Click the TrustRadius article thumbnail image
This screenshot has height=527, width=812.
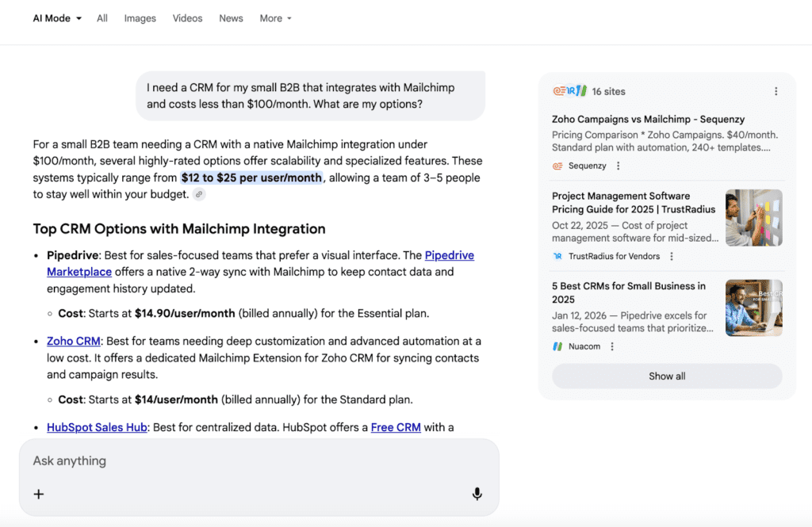753,217
